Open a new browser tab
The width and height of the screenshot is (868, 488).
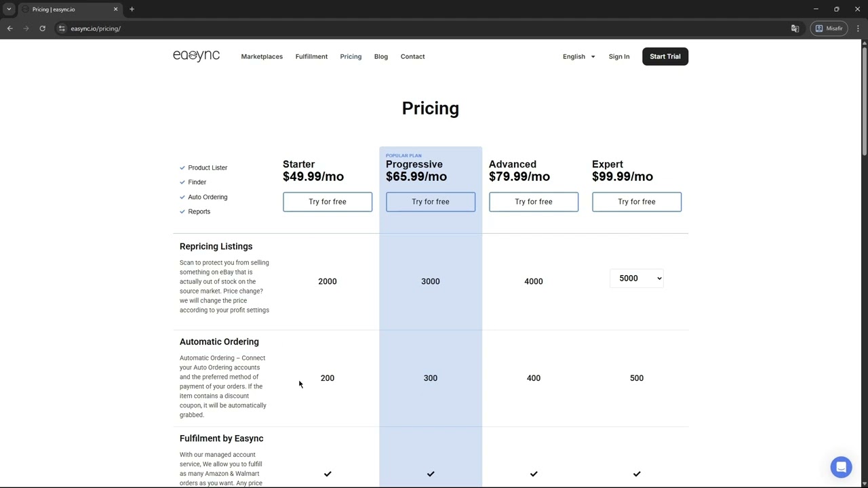132,9
